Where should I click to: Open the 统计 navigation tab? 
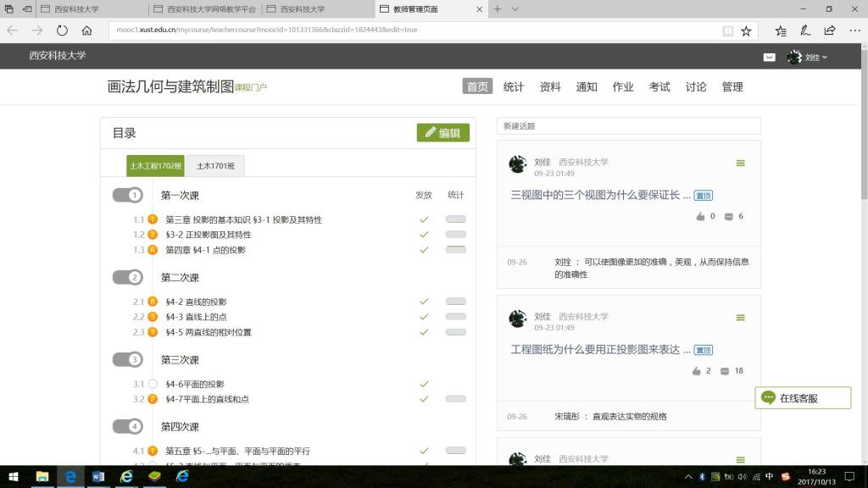pos(514,86)
